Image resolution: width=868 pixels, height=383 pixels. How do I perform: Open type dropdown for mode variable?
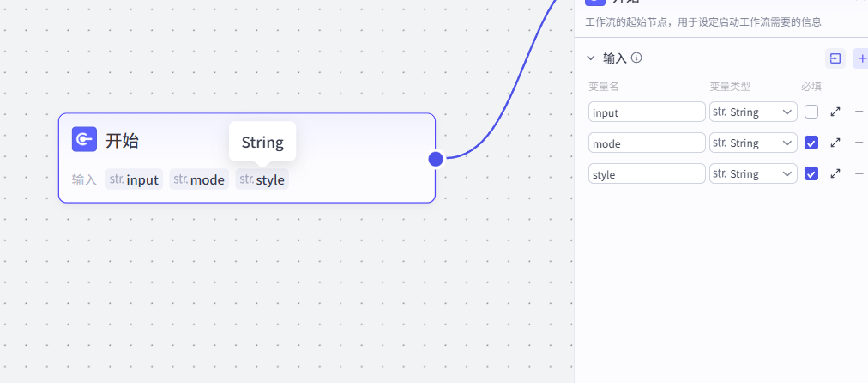point(753,143)
